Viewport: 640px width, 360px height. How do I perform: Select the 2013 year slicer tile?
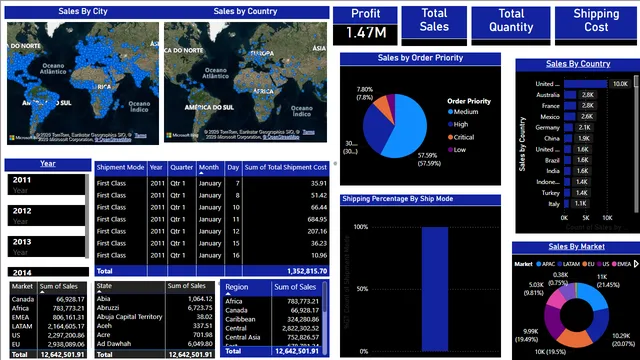pyautogui.click(x=46, y=247)
